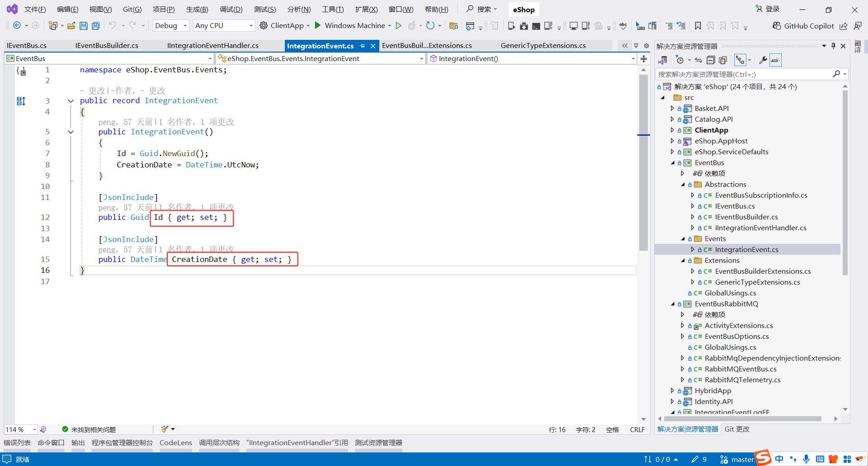Click the Navigate Backward arrow icon
This screenshot has width=868, height=466.
click(17, 26)
